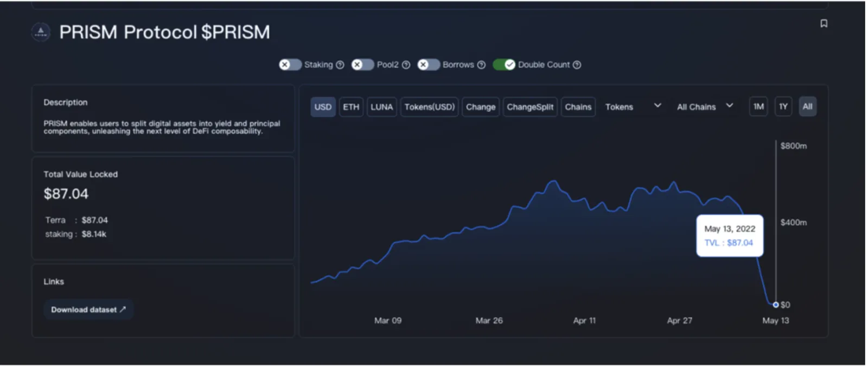Set chart range to 1Y
The width and height of the screenshot is (868, 367).
coord(783,106)
